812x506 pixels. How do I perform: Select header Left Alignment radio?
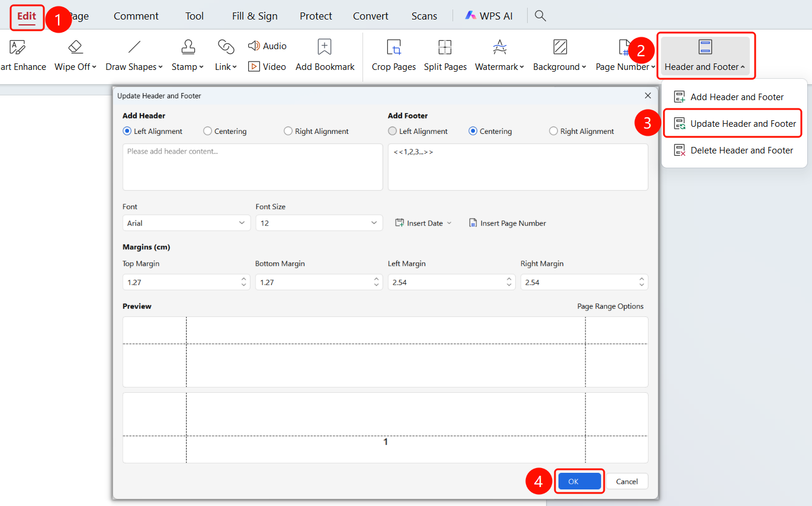(x=127, y=132)
